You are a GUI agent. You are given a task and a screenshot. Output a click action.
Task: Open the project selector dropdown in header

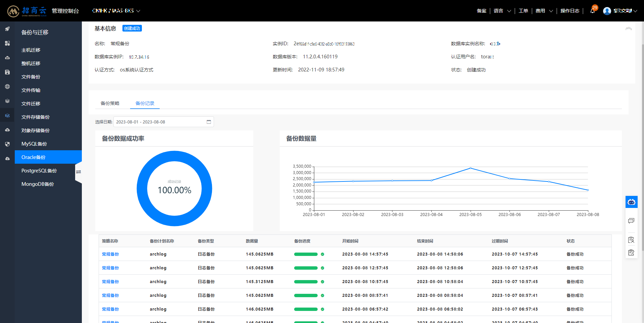click(x=116, y=11)
